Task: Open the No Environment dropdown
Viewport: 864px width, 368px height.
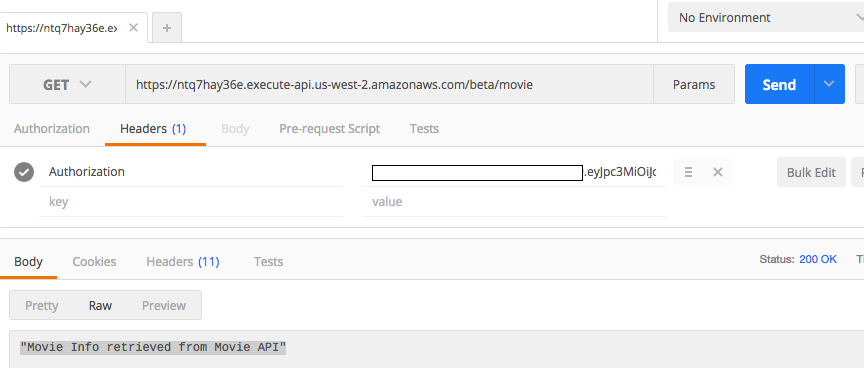Action: pos(766,18)
